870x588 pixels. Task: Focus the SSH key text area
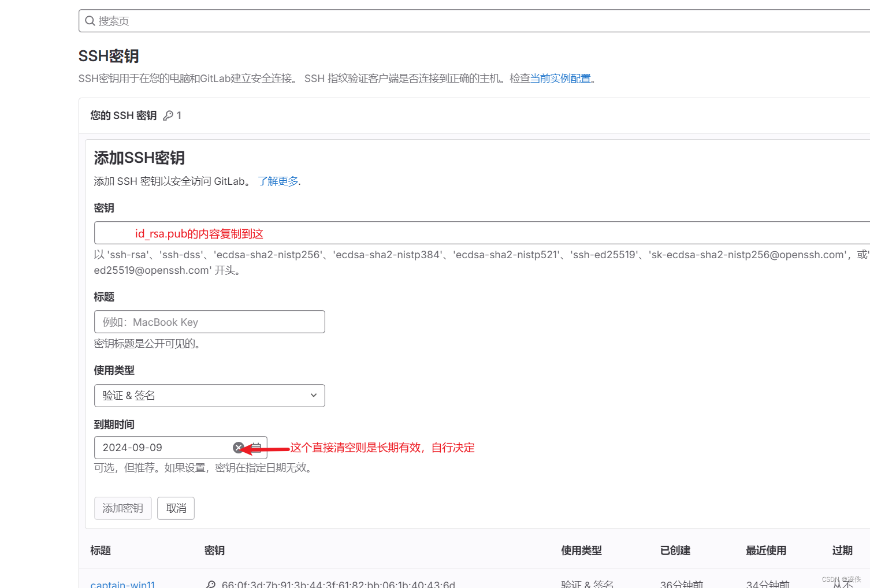click(x=482, y=233)
